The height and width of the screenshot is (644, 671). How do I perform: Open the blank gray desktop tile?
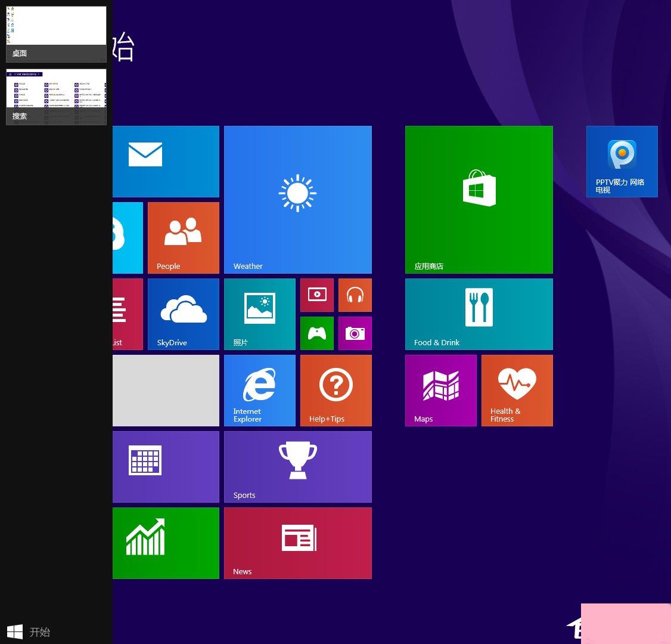pyautogui.click(x=166, y=391)
